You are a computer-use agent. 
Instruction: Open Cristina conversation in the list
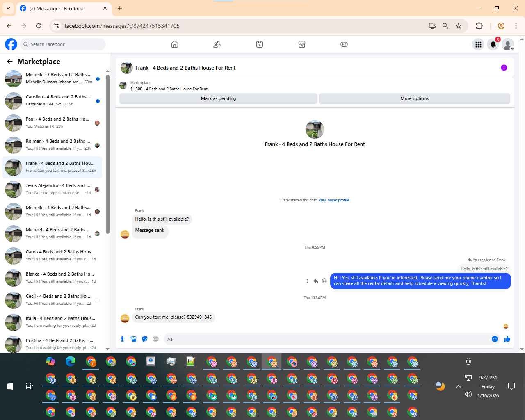[52, 344]
